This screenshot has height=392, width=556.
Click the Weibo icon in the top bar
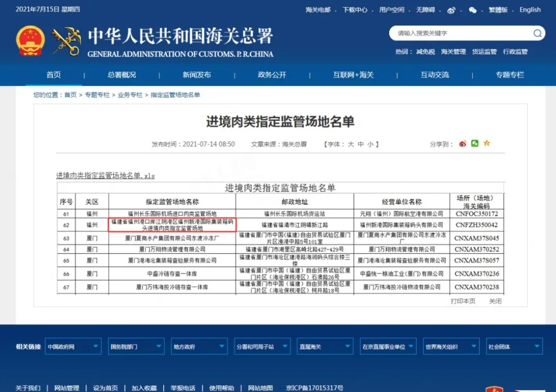pos(451,10)
